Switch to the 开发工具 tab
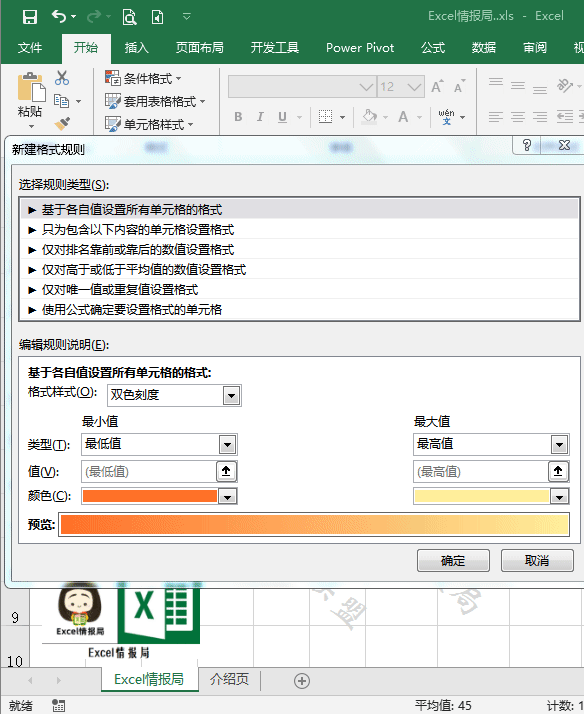The image size is (584, 714). coord(274,47)
